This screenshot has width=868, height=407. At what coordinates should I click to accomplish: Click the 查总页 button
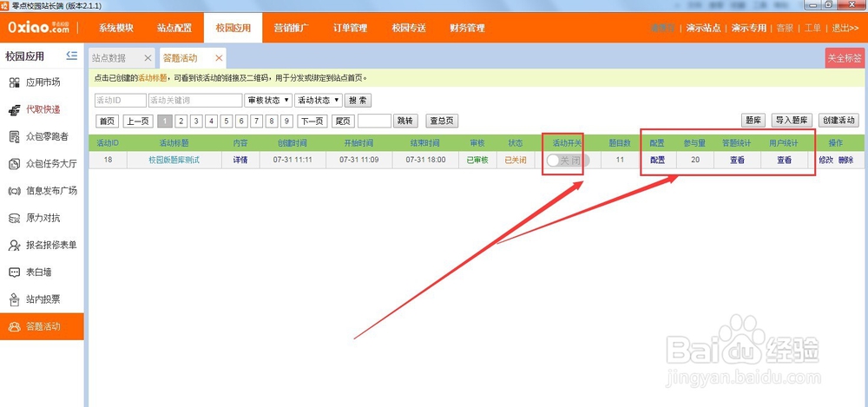tap(442, 121)
